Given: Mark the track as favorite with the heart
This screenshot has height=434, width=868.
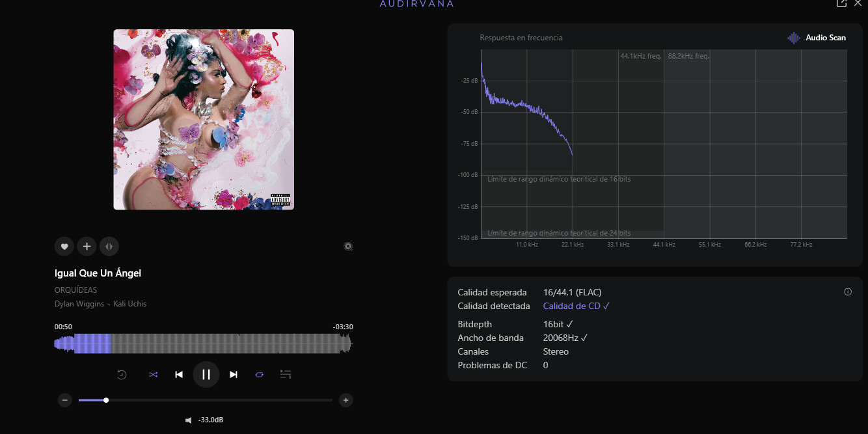Looking at the screenshot, I should [x=64, y=247].
